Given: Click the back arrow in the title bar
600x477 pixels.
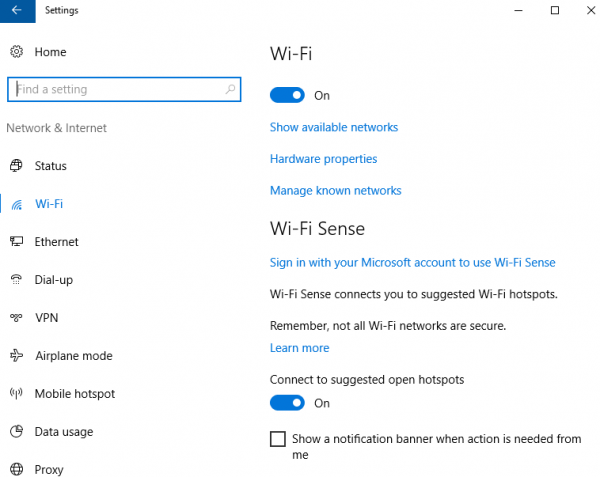Looking at the screenshot, I should pyautogui.click(x=16, y=10).
